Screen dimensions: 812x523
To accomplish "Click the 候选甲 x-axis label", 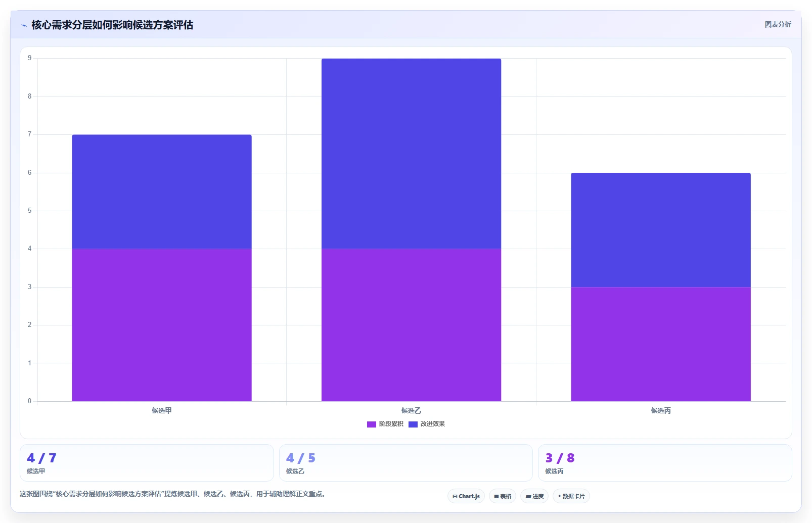I will coord(162,411).
